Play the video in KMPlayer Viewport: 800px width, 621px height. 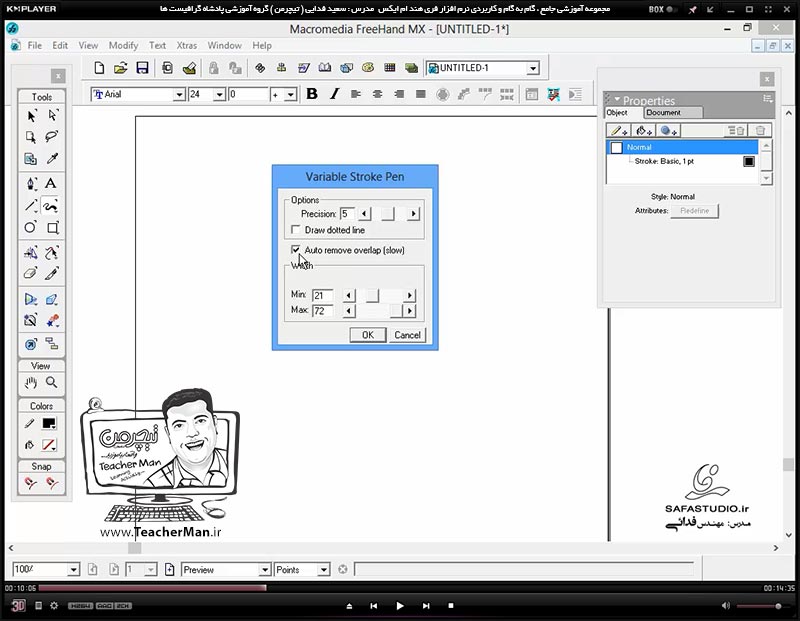tap(399, 606)
